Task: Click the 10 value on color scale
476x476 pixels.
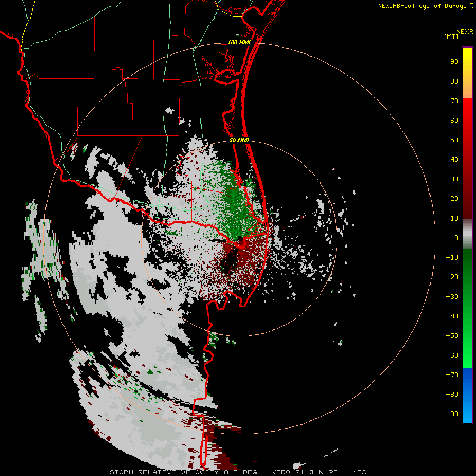Action: click(x=454, y=218)
